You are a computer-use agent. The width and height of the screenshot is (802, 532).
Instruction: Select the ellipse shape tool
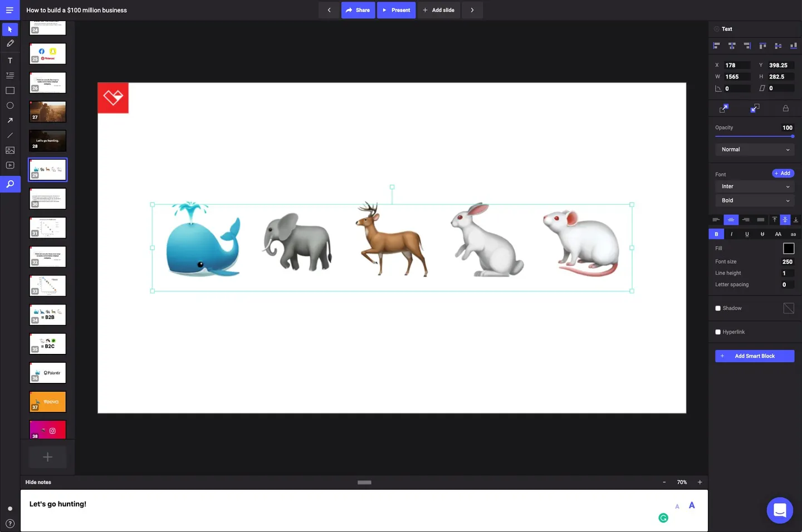[x=10, y=105]
